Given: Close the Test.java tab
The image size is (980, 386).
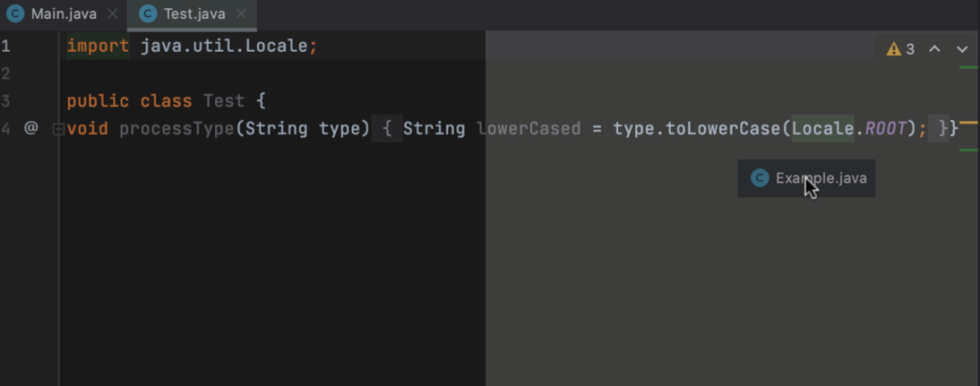Looking at the screenshot, I should click(240, 15).
